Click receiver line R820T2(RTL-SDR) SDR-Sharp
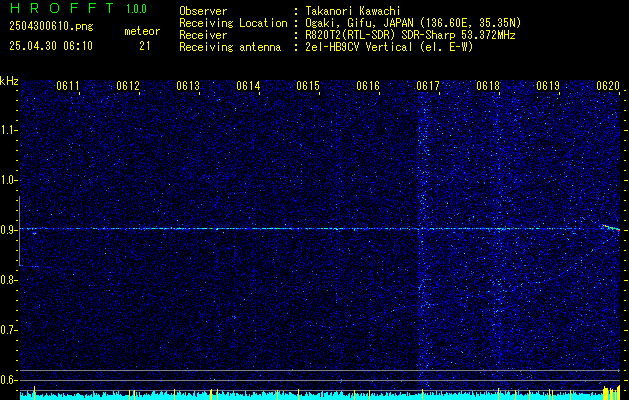The height and width of the screenshot is (400, 629). [410, 35]
